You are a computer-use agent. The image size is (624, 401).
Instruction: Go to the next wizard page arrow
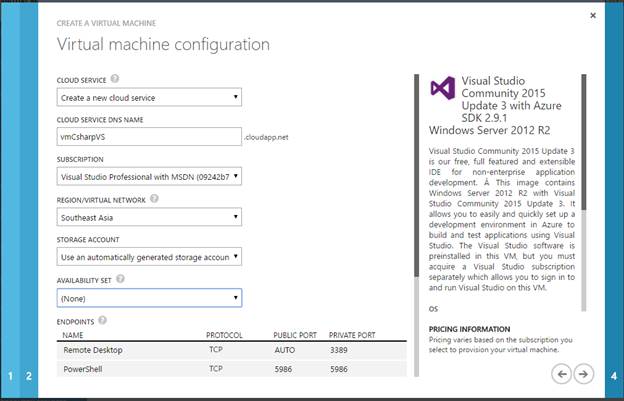[583, 374]
